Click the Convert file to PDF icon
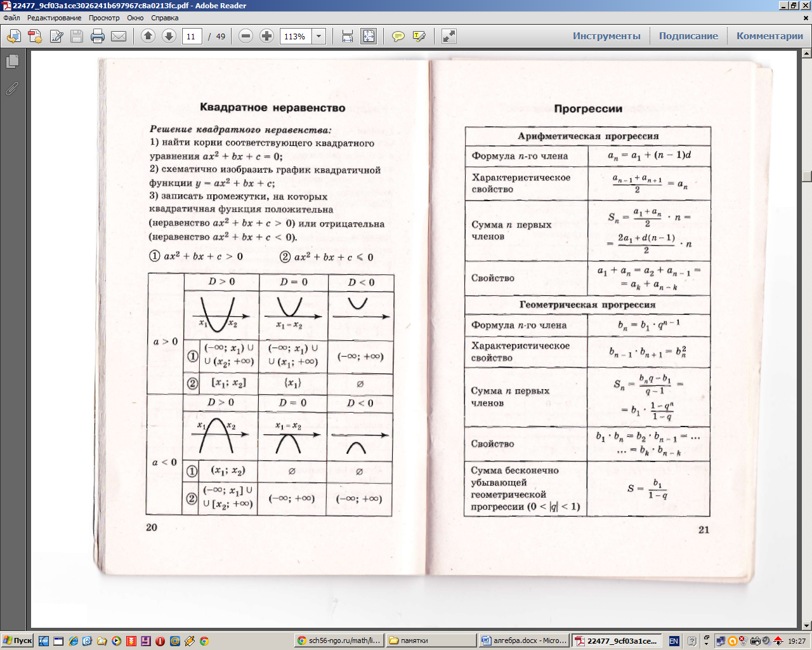Viewport: 812px width, 650px height. [35, 36]
